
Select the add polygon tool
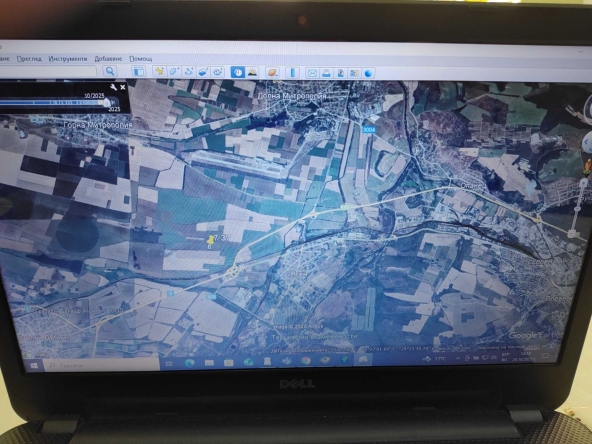pos(174,71)
